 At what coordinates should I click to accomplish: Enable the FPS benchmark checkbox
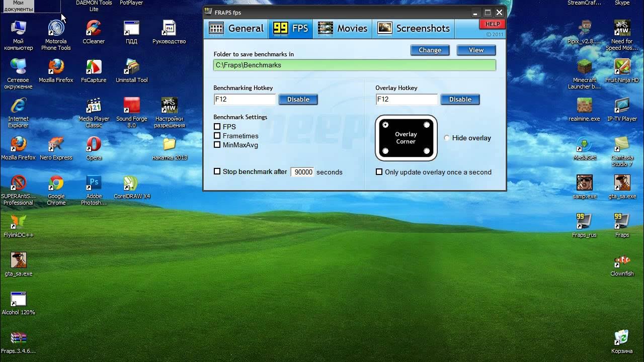click(x=217, y=127)
